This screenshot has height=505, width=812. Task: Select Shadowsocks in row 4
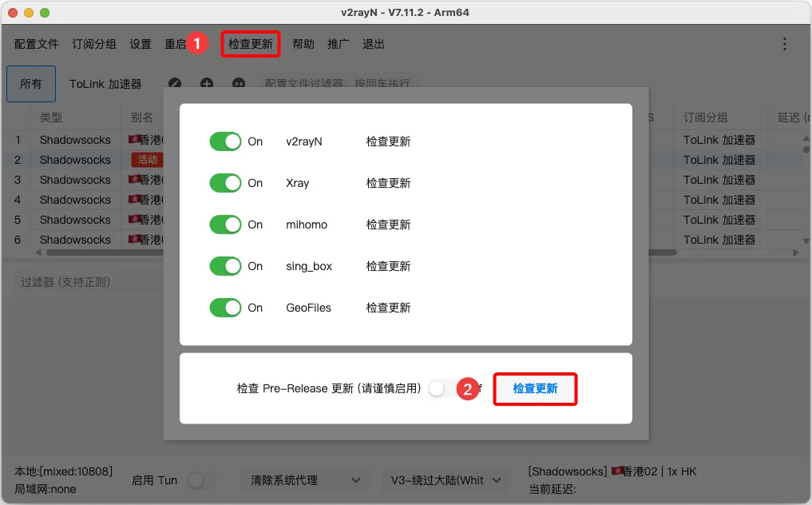pos(75,200)
